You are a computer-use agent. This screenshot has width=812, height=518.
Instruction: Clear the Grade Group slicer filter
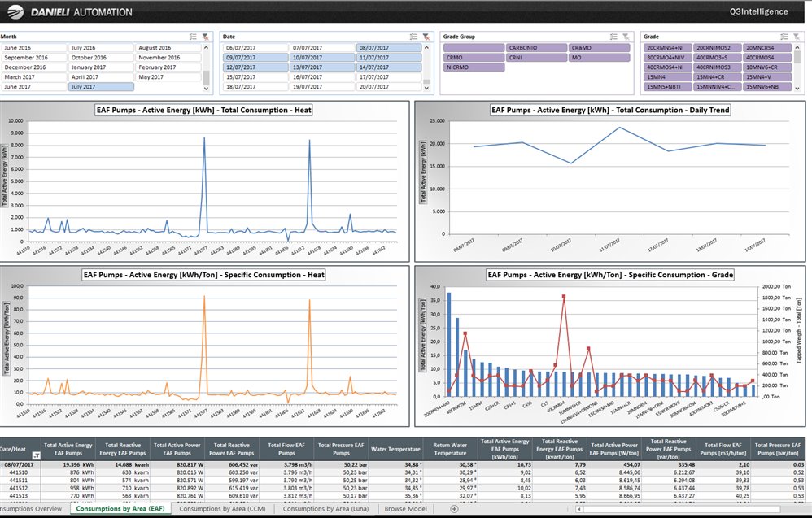pyautogui.click(x=625, y=37)
